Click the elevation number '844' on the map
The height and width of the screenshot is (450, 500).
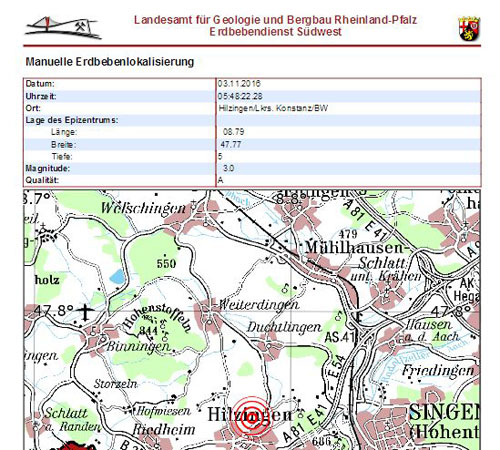click(x=148, y=331)
